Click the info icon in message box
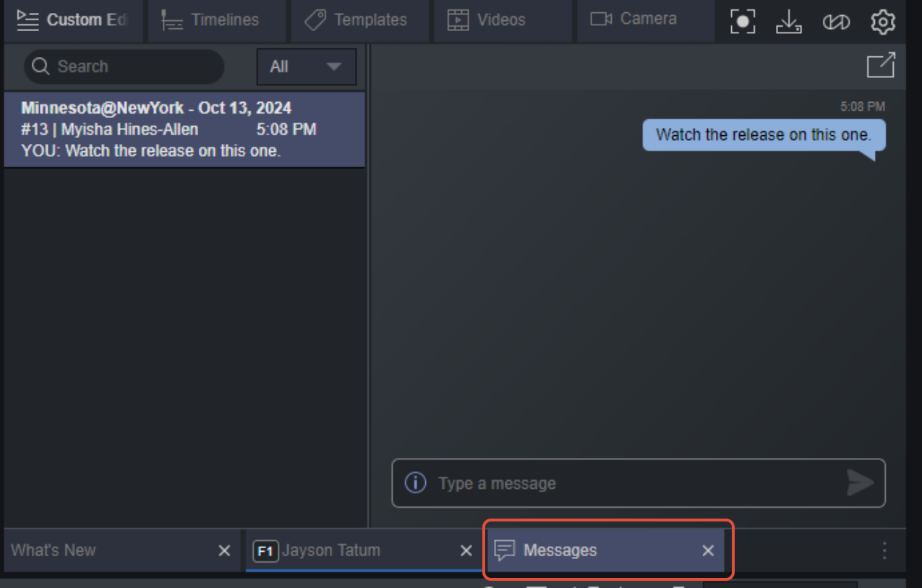Image resolution: width=922 pixels, height=588 pixels. pyautogui.click(x=415, y=482)
